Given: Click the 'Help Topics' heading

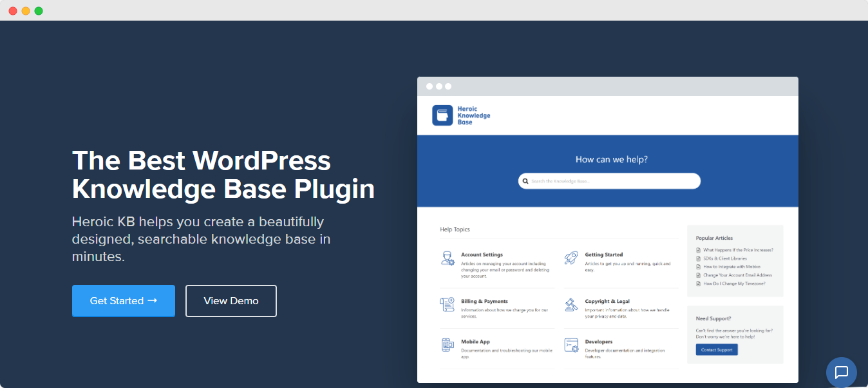Looking at the screenshot, I should point(455,229).
